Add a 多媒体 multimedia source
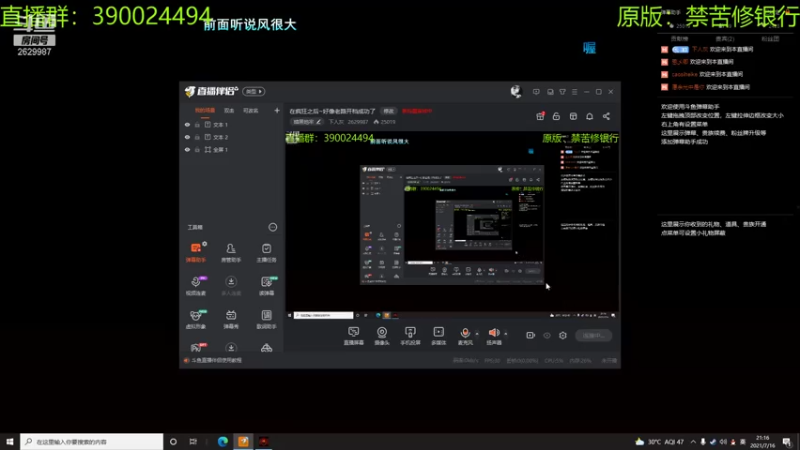This screenshot has width=800, height=450. 438,336
